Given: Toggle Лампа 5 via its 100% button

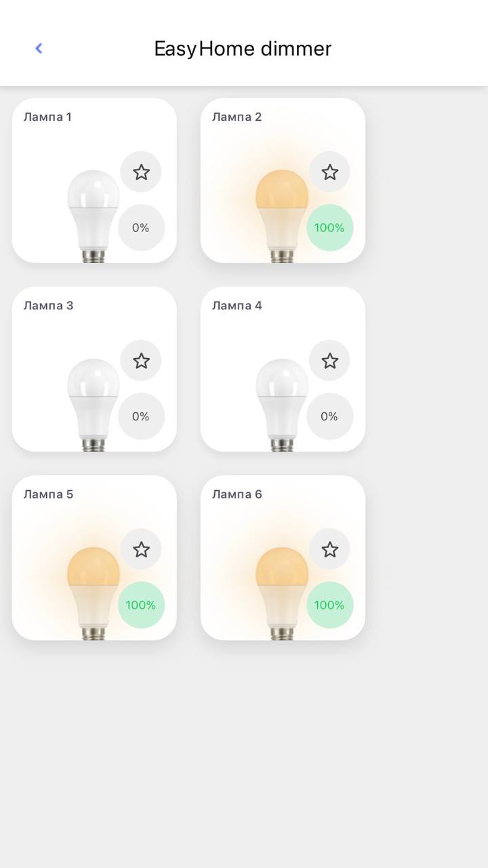Looking at the screenshot, I should coord(141,605).
